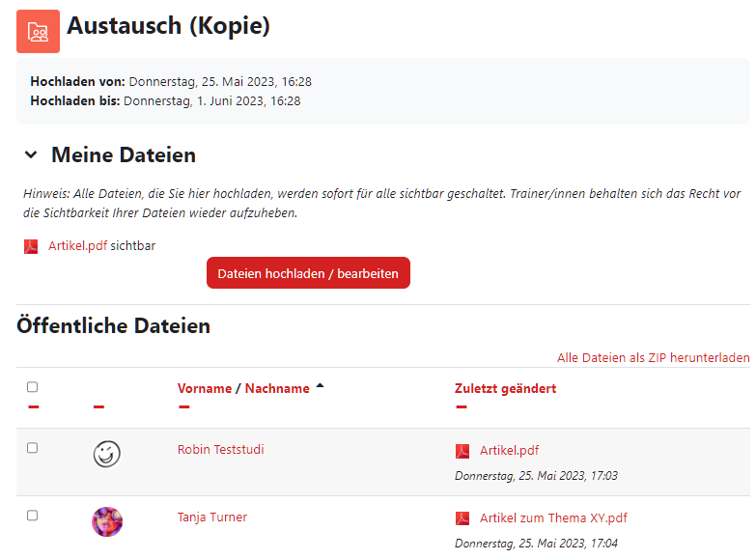The width and height of the screenshot is (756, 559).
Task: Click Robin Teststudi's winking smiley avatar
Action: (106, 454)
